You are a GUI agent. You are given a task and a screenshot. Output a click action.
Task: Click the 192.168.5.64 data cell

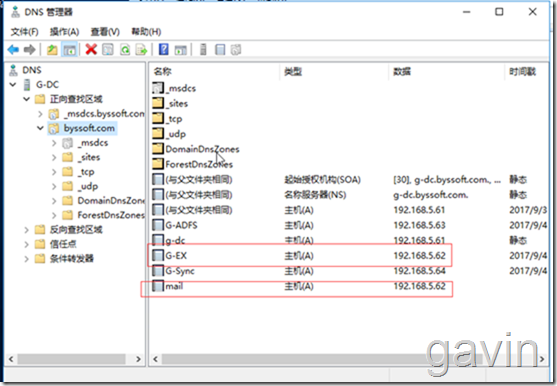[x=419, y=271]
